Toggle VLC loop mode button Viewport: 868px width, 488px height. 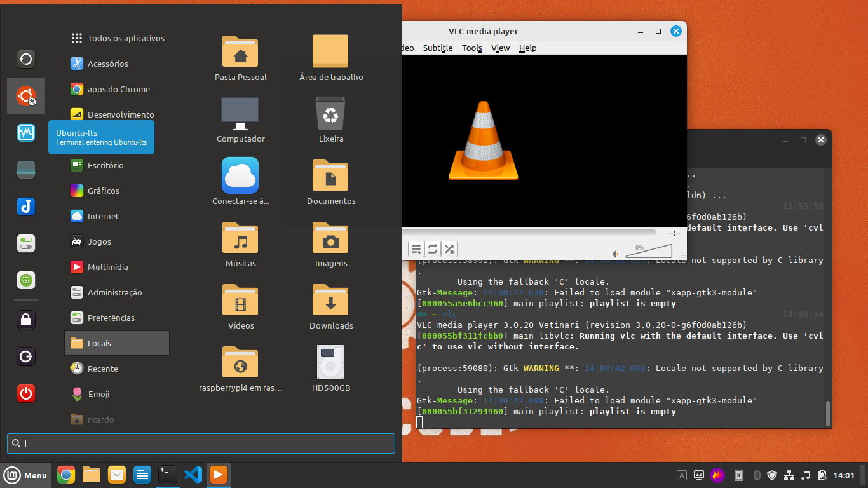click(x=433, y=249)
